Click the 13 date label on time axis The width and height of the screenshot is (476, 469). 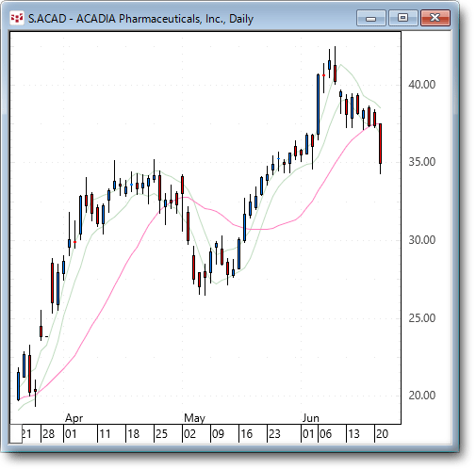353,434
